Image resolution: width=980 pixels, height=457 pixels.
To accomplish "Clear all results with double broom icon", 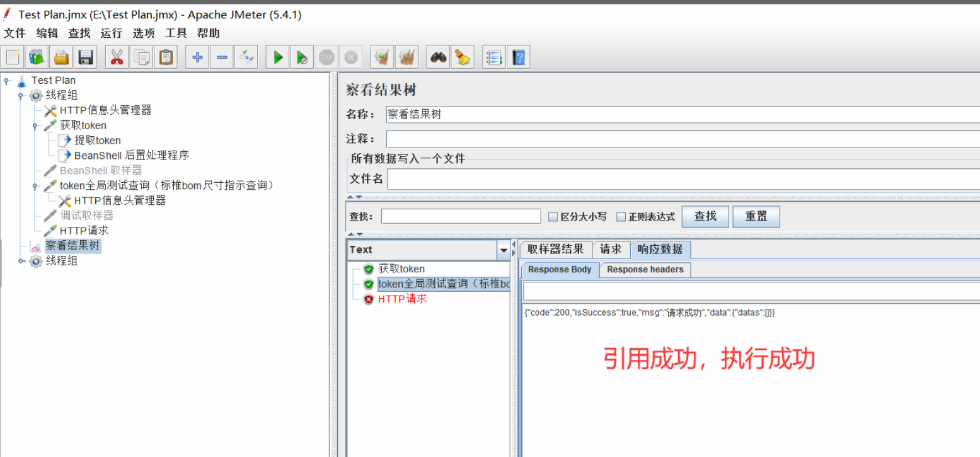I will [406, 57].
